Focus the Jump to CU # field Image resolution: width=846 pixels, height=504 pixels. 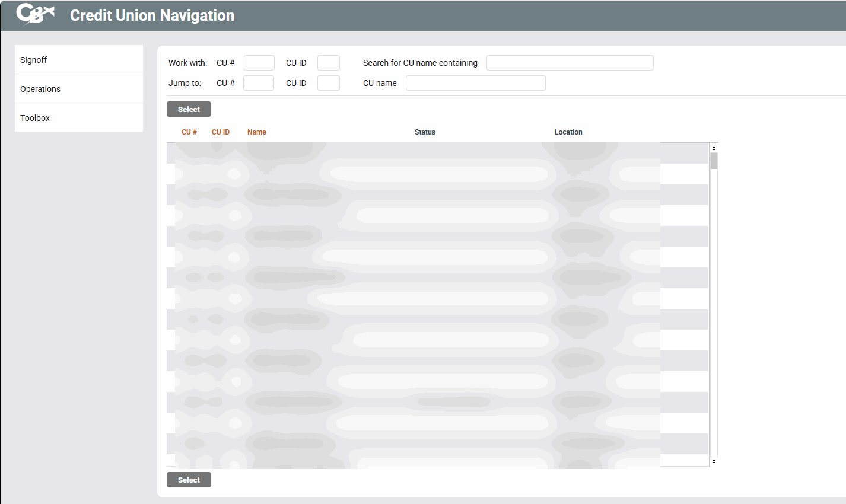click(259, 83)
